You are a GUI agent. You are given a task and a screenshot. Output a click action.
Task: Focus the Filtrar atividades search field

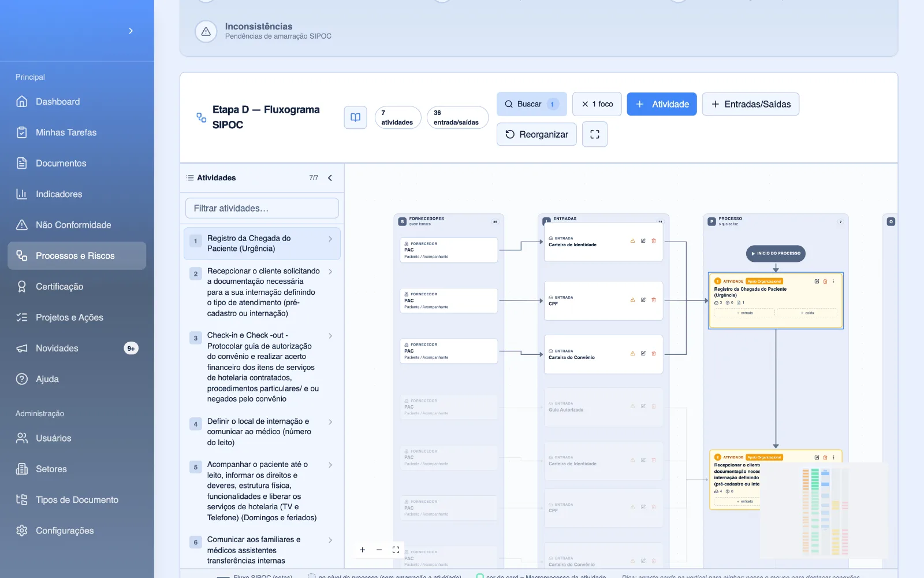(x=262, y=208)
